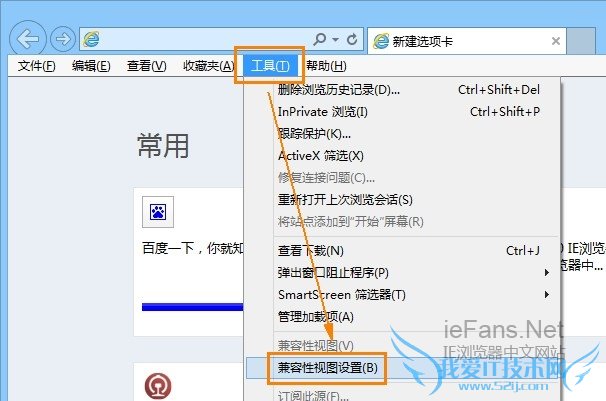Click into the address bar field
The height and width of the screenshot is (401, 606).
[x=205, y=39]
